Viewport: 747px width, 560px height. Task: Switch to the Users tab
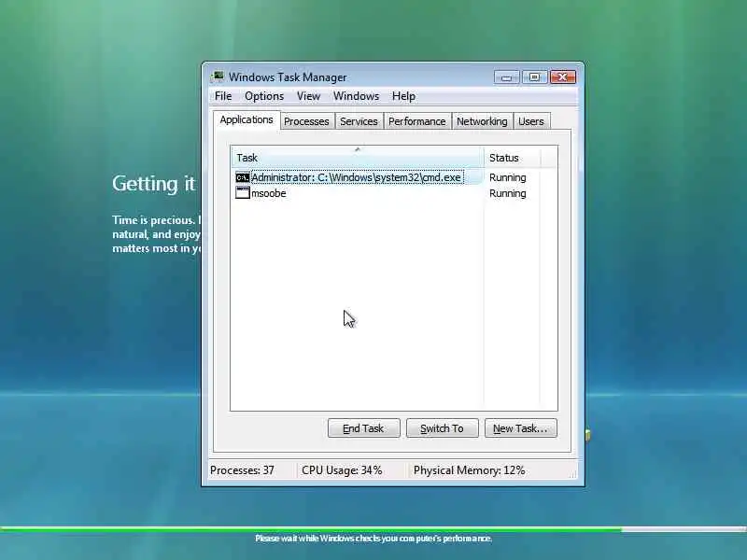[x=531, y=122]
